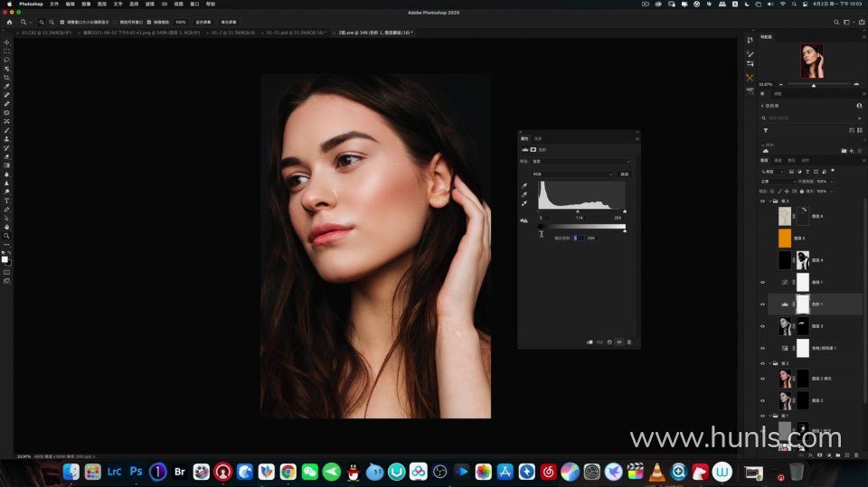Click the Home icon in options bar
Image resolution: width=868 pixels, height=487 pixels.
click(x=9, y=22)
